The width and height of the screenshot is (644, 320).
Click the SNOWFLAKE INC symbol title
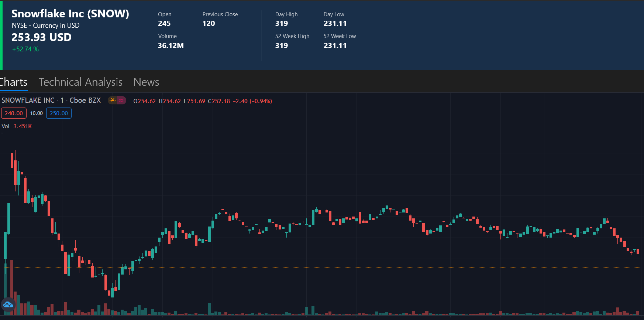tap(28, 101)
